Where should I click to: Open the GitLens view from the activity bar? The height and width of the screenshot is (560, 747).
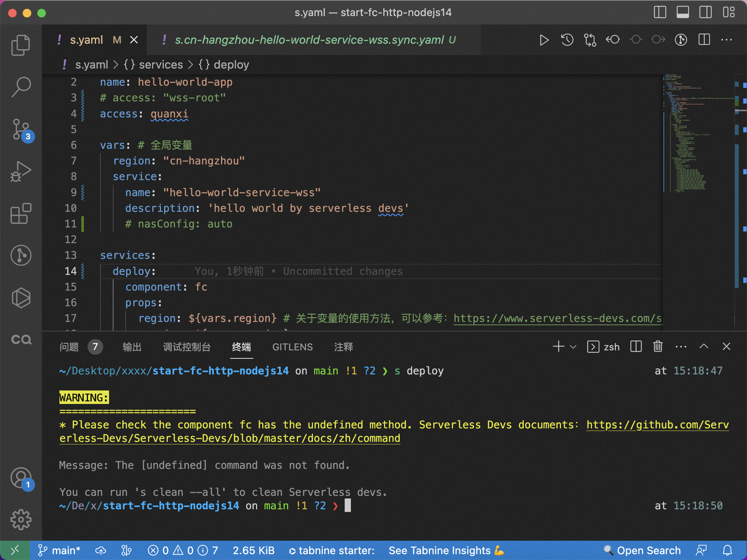click(21, 255)
